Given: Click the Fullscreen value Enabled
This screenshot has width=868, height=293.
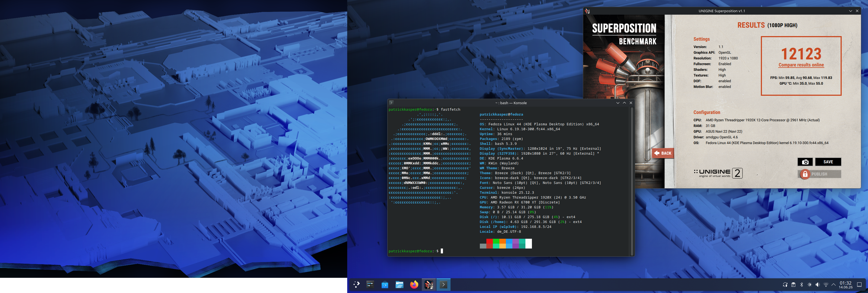Looking at the screenshot, I should click(725, 64).
